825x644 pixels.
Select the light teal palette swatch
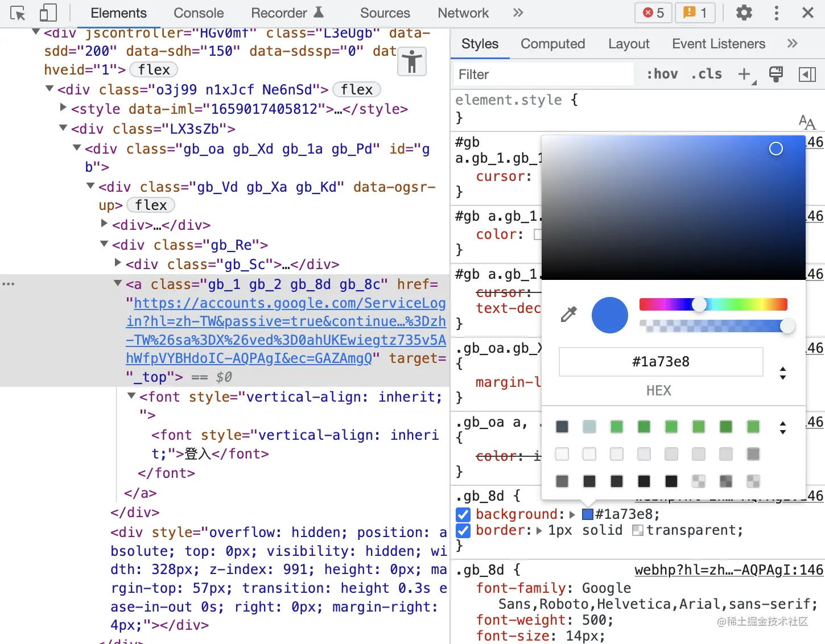pyautogui.click(x=589, y=427)
